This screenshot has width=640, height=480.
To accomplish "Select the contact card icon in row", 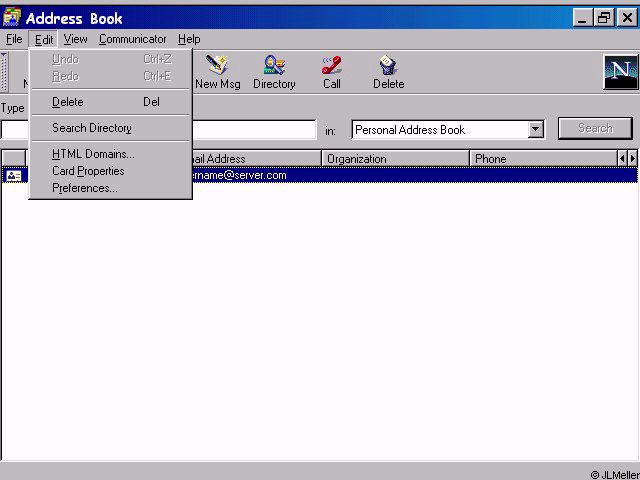I will click(x=14, y=176).
